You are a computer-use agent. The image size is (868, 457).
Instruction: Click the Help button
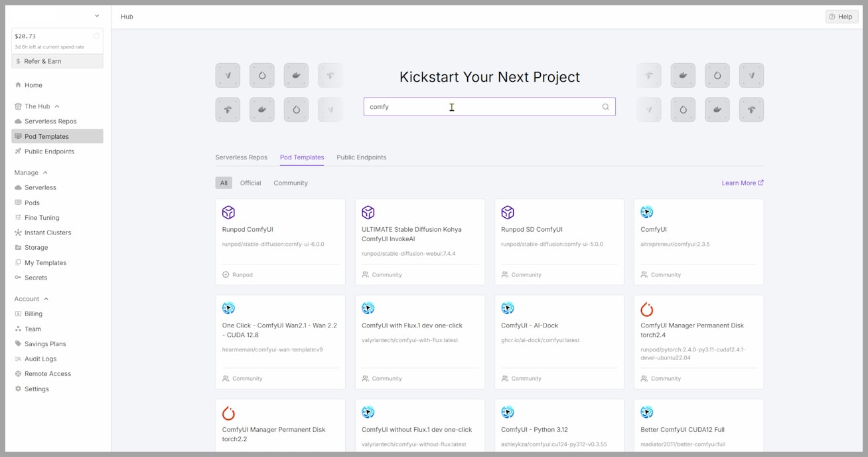click(x=841, y=17)
